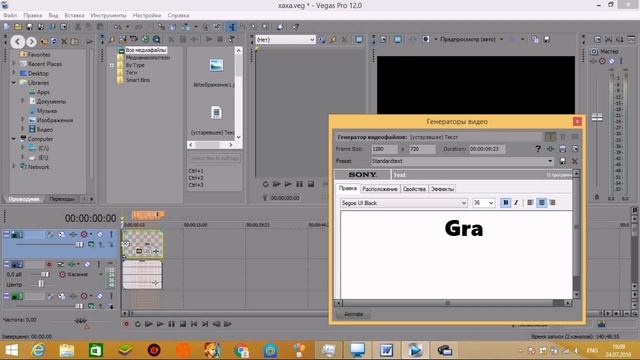Toggle loop playback in the timeline transport
The height and width of the screenshot is (360, 640).
138,324
